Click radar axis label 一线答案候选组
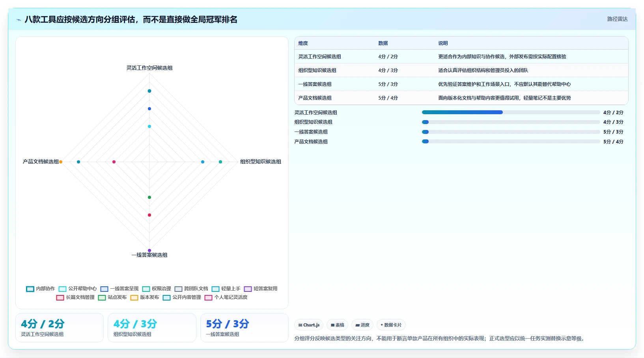The width and height of the screenshot is (644, 358). 149,255
